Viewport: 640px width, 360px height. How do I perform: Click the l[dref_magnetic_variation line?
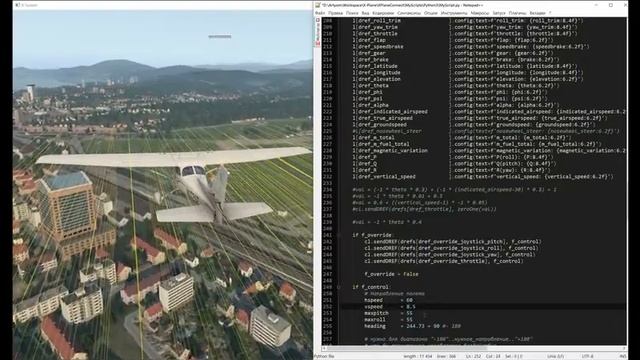489,151
